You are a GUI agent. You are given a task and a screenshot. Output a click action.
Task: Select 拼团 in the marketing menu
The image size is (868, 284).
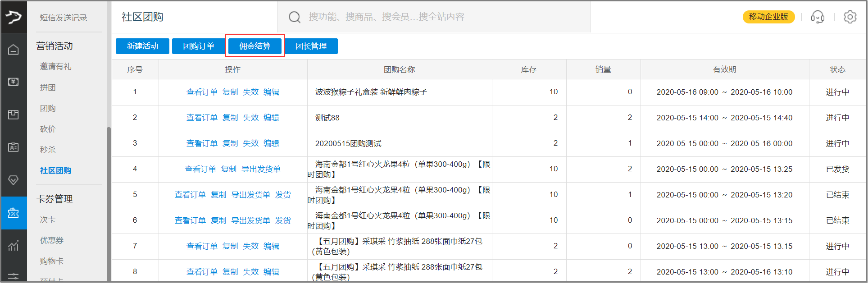pos(48,87)
